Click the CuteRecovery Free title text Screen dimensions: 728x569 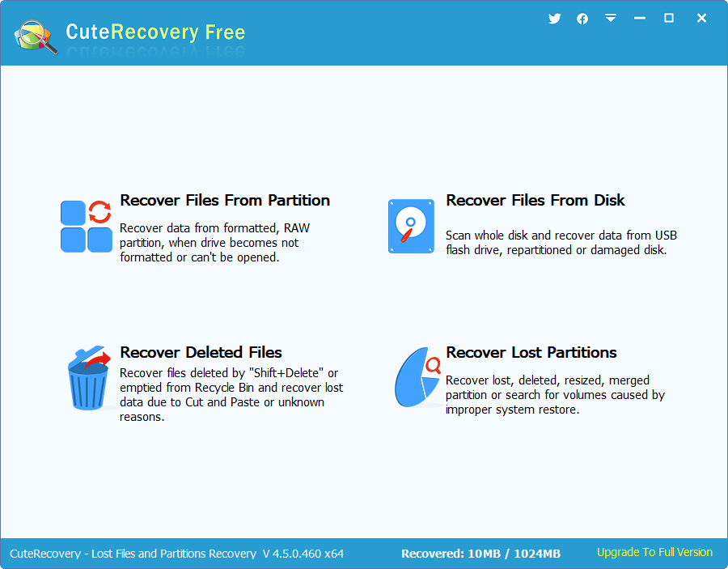[x=154, y=32]
